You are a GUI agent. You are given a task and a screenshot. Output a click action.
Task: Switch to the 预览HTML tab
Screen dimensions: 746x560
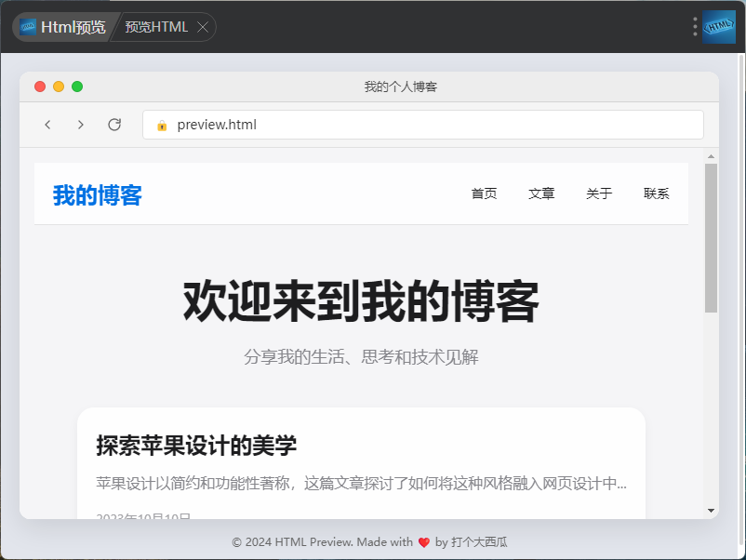pos(156,27)
